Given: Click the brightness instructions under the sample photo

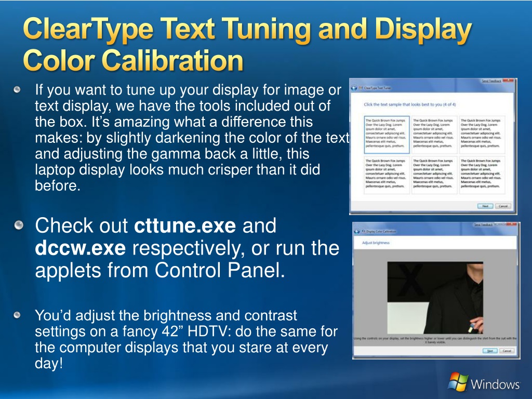Looking at the screenshot, I should (435, 340).
